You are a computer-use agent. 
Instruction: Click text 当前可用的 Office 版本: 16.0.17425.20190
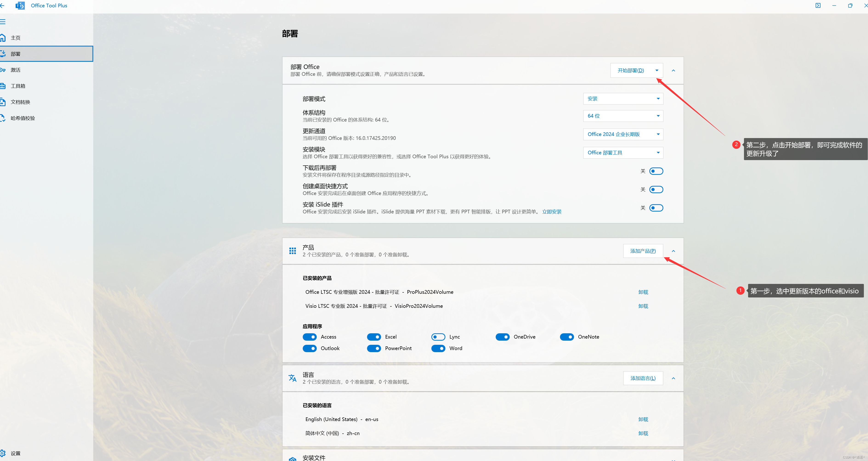[349, 138]
